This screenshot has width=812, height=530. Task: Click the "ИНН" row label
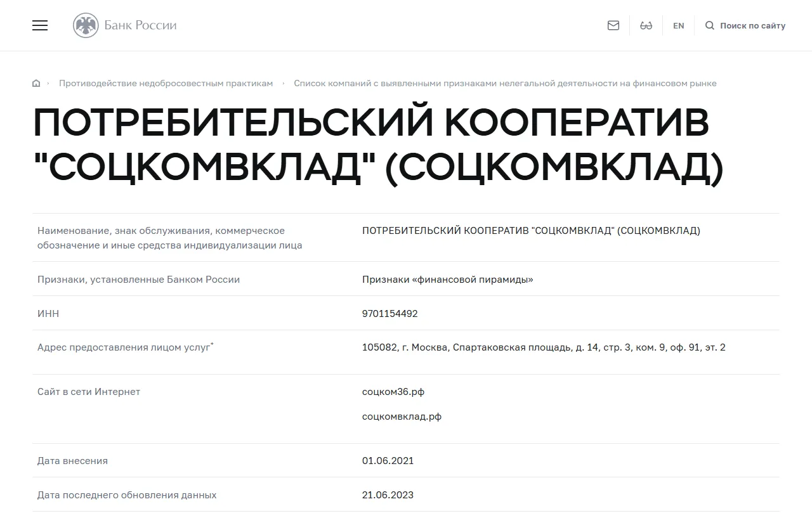pos(48,314)
